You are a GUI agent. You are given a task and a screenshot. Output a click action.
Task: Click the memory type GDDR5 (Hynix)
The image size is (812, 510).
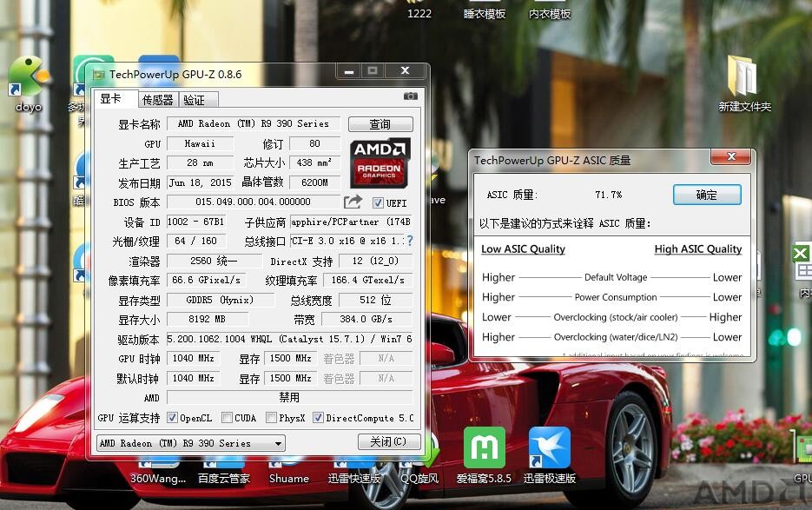pyautogui.click(x=221, y=300)
